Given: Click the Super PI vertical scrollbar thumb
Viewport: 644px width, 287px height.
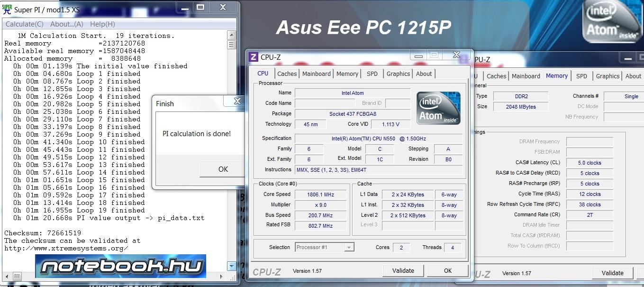Looking at the screenshot, I should tap(231, 45).
